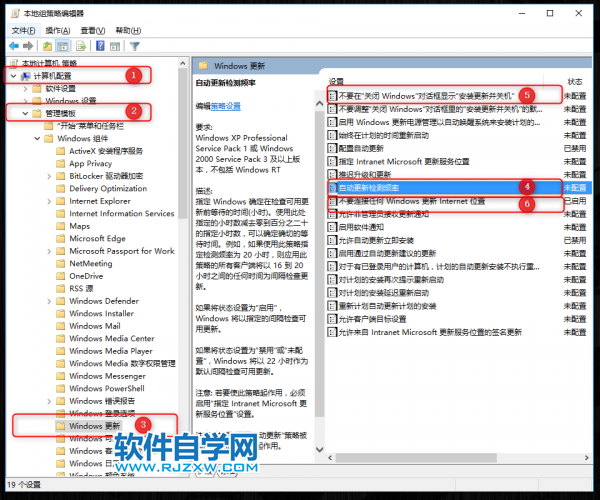Click the Microsoft Edge folder icon
The width and height of the screenshot is (600, 500).
point(60,238)
